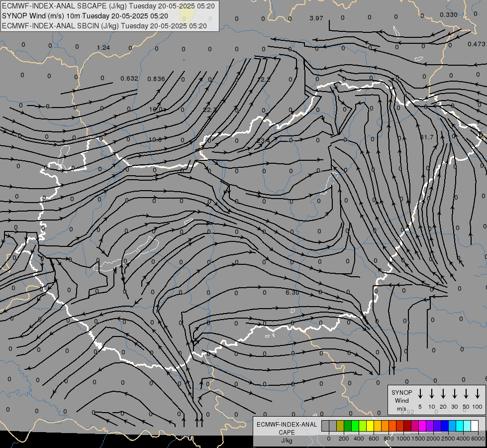The width and height of the screenshot is (487, 448).
Task: Click the 22.3 value on the map
Action: tap(210, 110)
